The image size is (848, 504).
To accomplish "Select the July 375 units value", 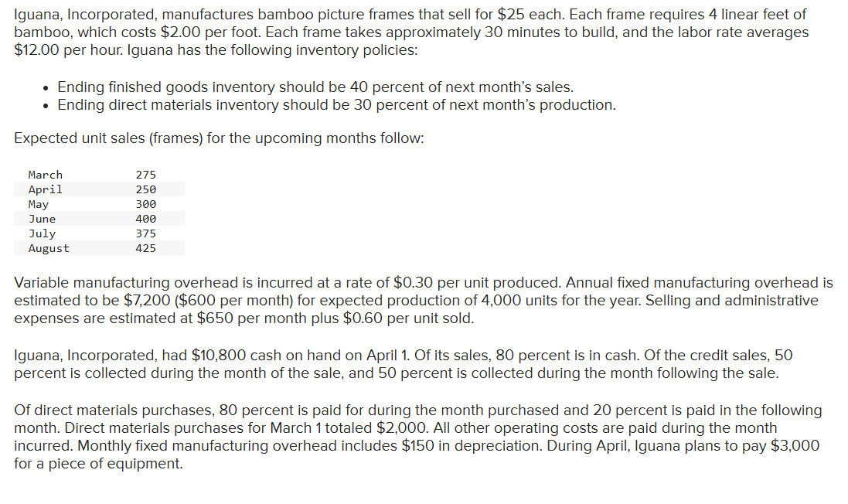I will (x=145, y=233).
